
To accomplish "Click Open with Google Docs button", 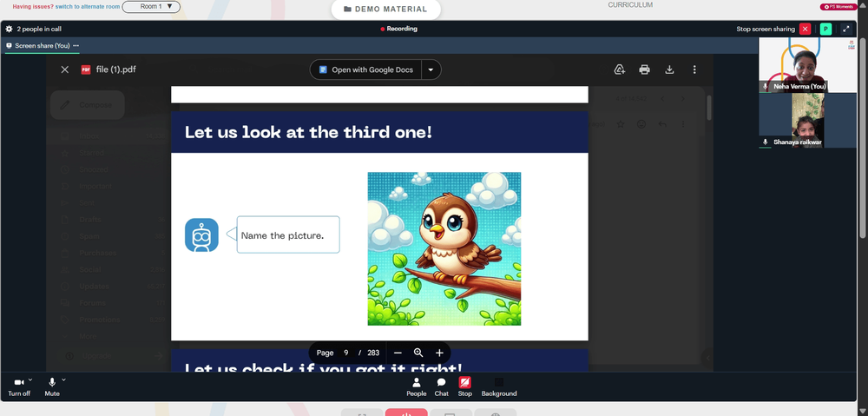I will tap(366, 69).
